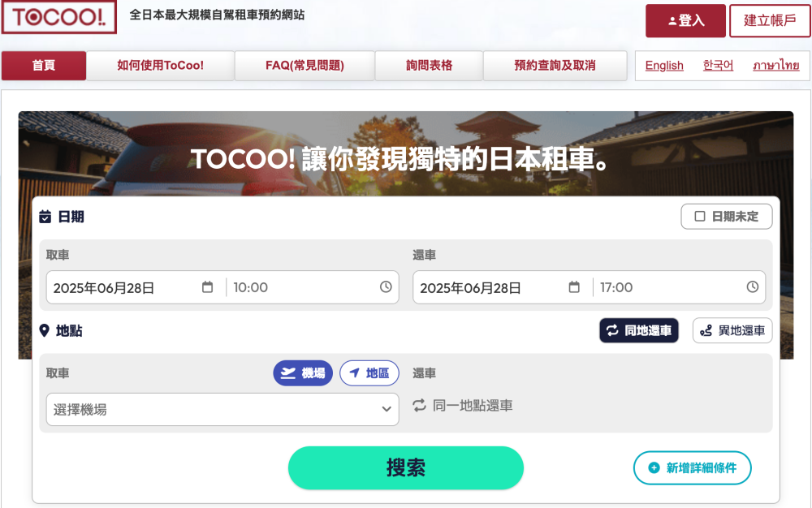Choose 異地還車 different-location return

click(732, 330)
